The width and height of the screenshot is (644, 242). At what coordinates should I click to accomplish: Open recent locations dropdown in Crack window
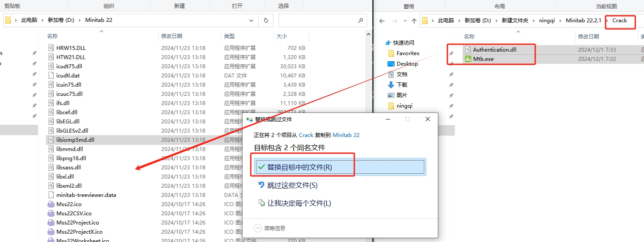click(405, 21)
